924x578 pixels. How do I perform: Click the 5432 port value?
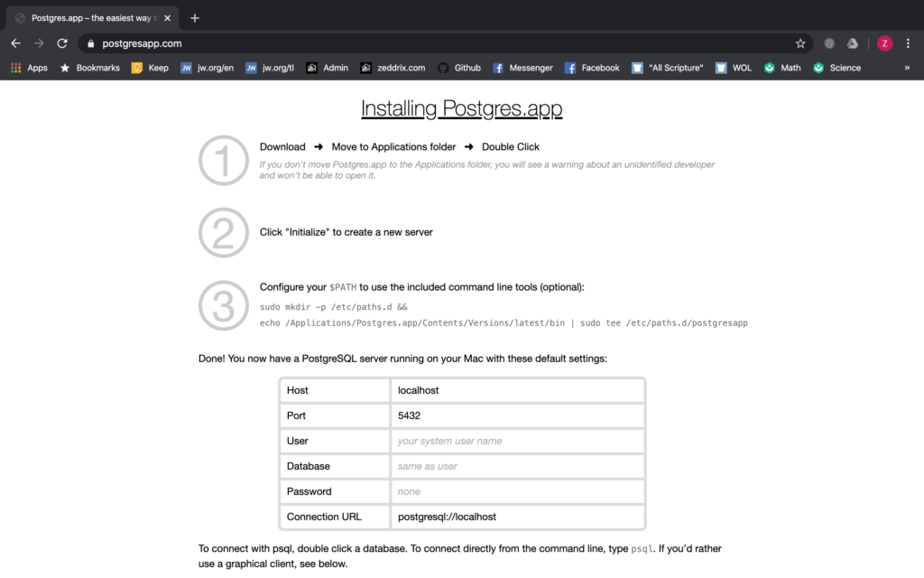(x=517, y=415)
